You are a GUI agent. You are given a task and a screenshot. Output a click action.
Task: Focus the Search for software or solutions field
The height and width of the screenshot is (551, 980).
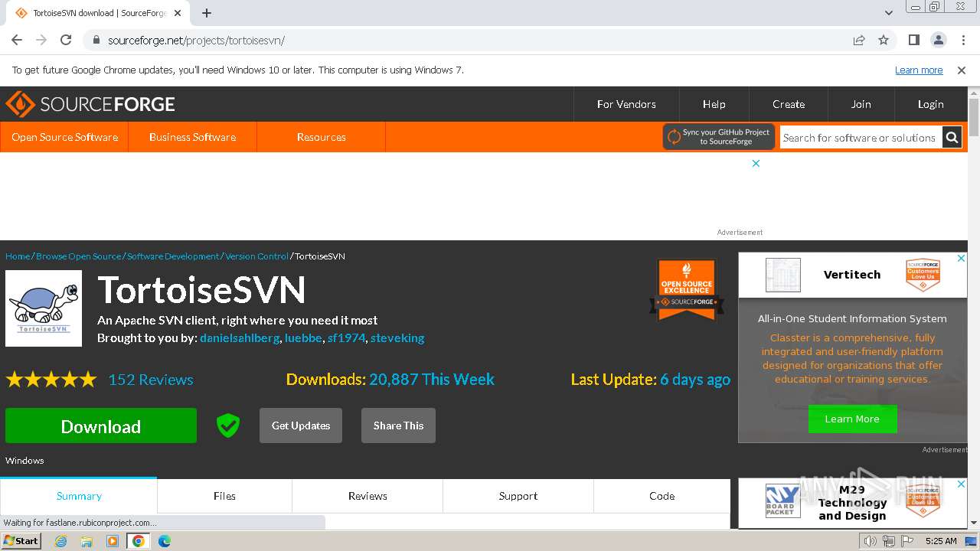point(861,138)
